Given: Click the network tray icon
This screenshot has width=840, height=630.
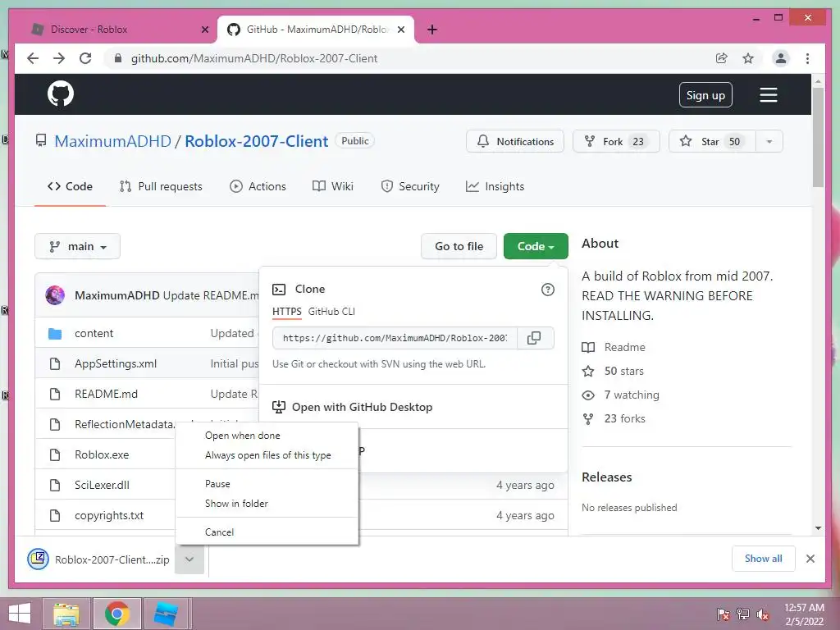Looking at the screenshot, I should 743,614.
